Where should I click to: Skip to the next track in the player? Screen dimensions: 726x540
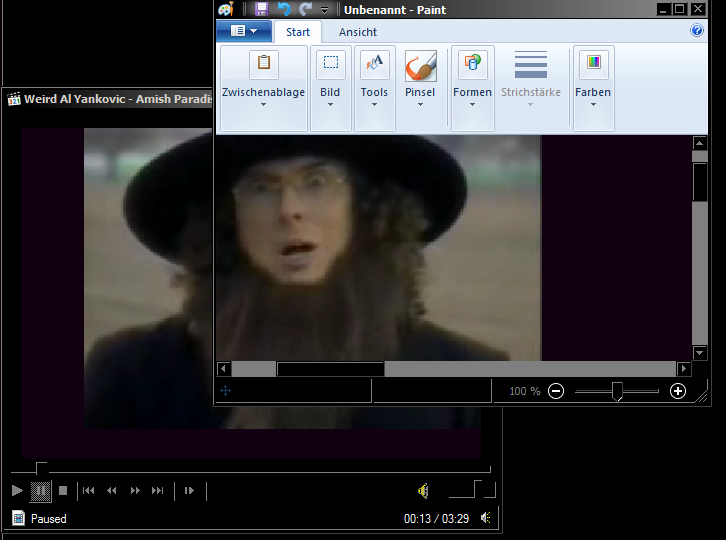(157, 490)
